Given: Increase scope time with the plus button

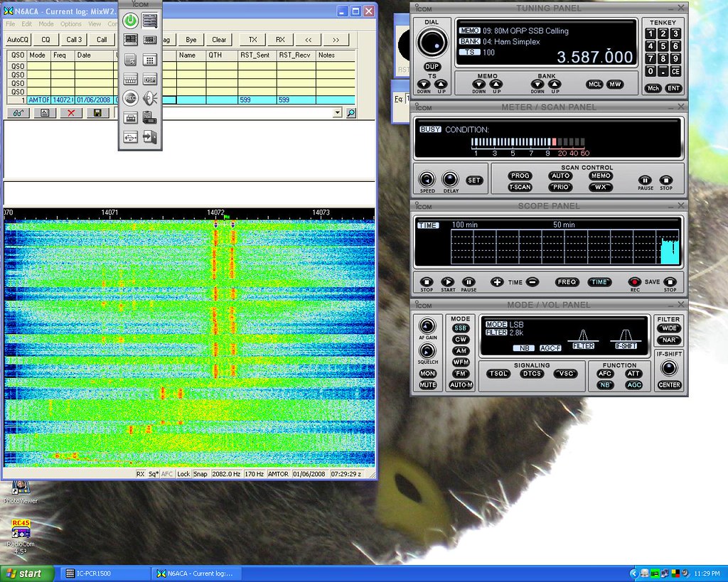Looking at the screenshot, I should click(x=497, y=281).
